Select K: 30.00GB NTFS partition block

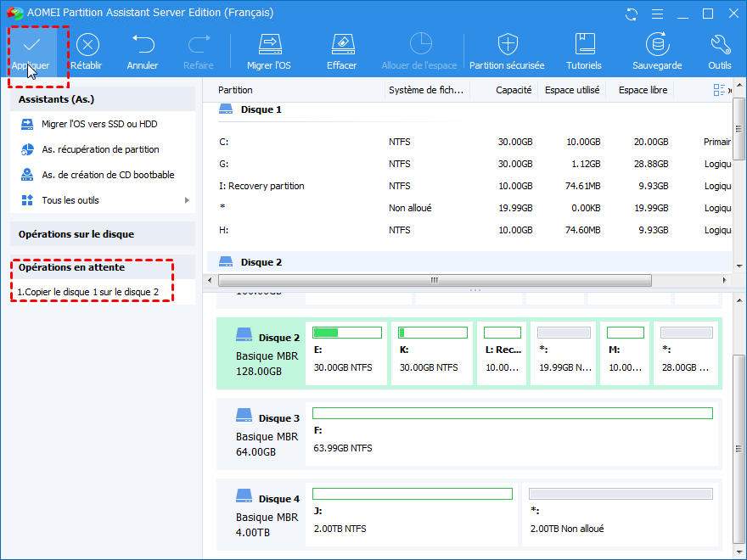432,353
